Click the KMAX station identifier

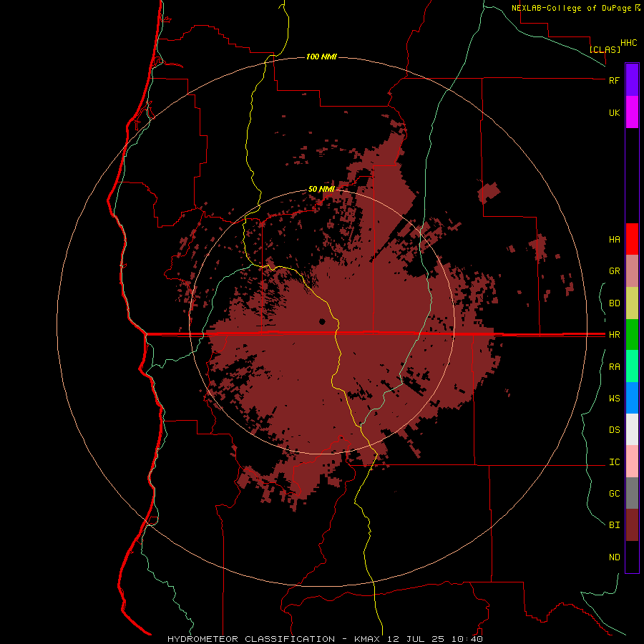click(x=369, y=639)
